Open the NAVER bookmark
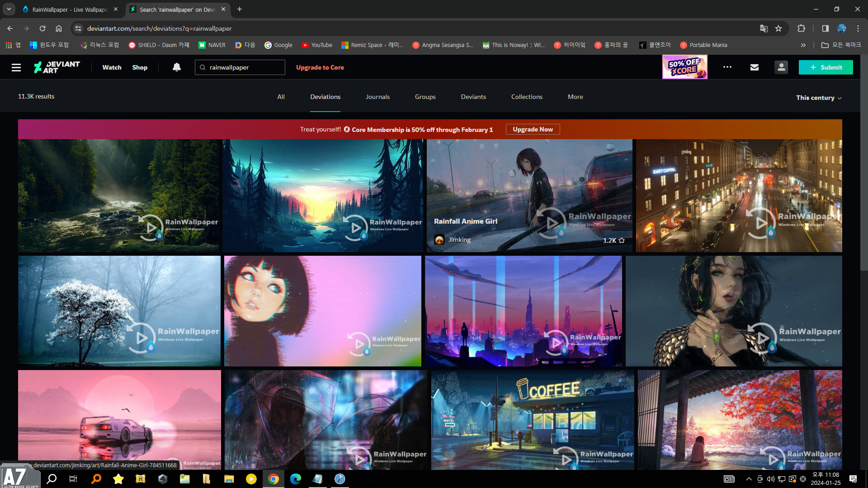 [x=212, y=45]
